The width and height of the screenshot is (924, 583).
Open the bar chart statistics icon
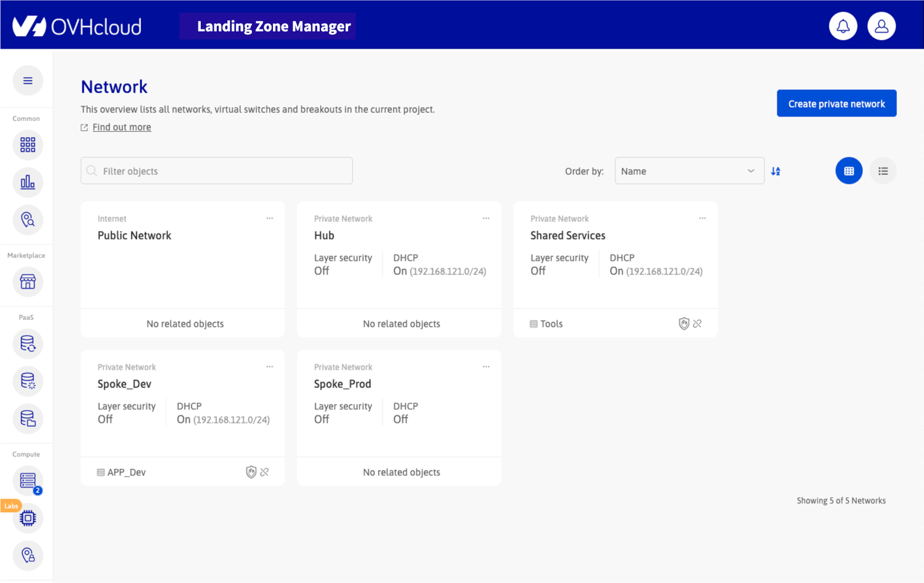click(28, 182)
